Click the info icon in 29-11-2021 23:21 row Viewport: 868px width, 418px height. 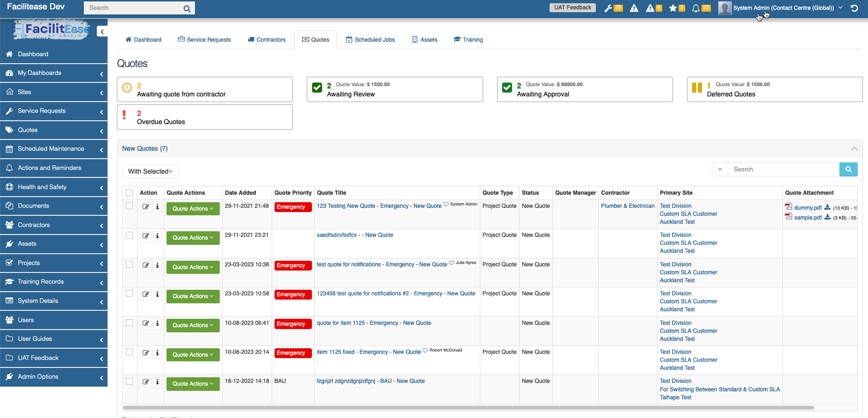coord(157,236)
